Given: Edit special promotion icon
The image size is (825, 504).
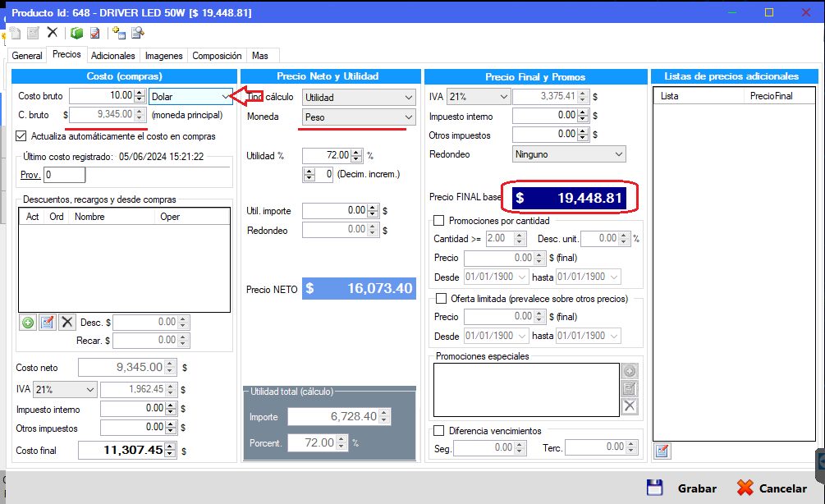Looking at the screenshot, I should point(630,389).
